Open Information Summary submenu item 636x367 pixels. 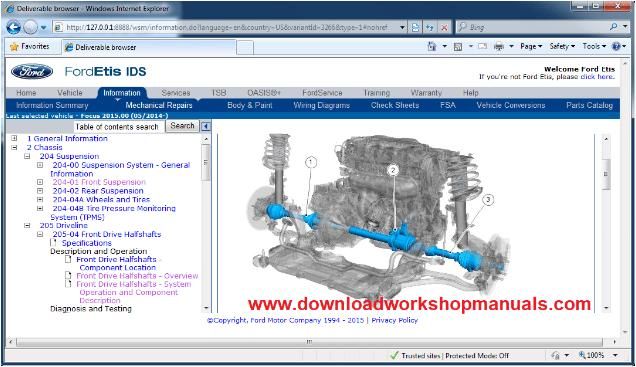point(52,105)
